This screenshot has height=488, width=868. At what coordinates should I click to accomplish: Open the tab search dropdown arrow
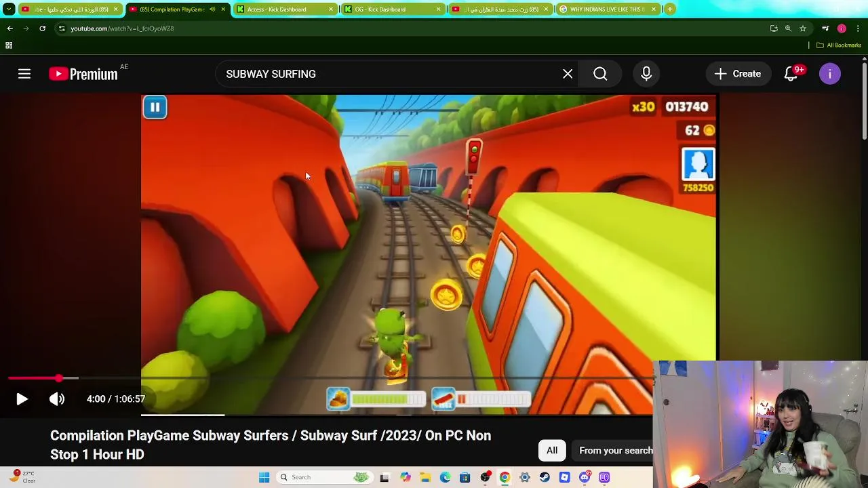(x=8, y=9)
